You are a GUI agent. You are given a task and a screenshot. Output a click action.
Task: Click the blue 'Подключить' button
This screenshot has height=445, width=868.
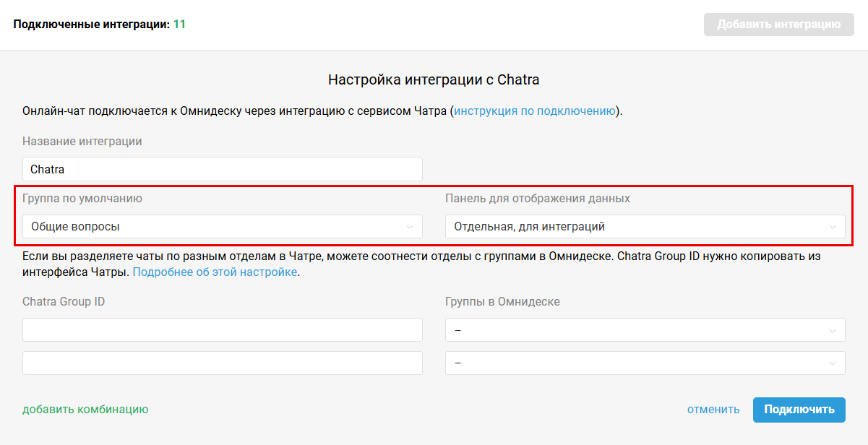click(799, 409)
